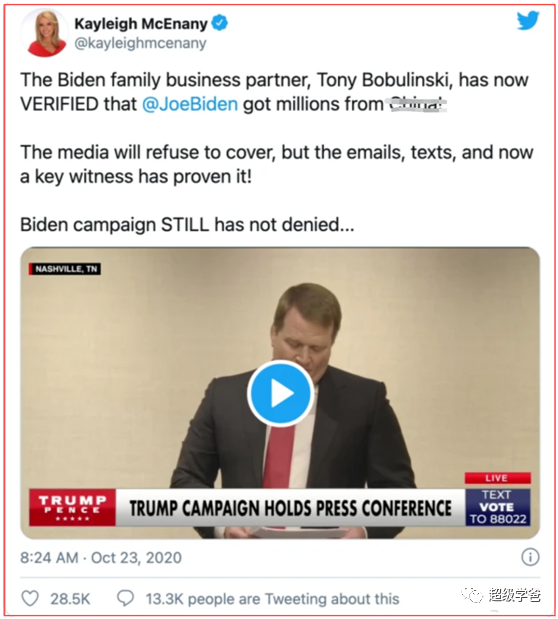Click the TEXT VOTE TO 88022 box
Screen dimensions: 558x619
click(498, 507)
